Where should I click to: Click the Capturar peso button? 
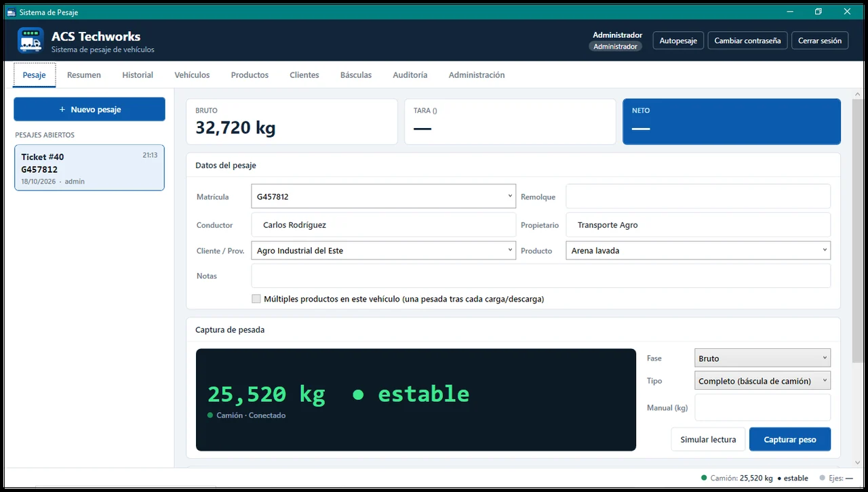point(790,439)
